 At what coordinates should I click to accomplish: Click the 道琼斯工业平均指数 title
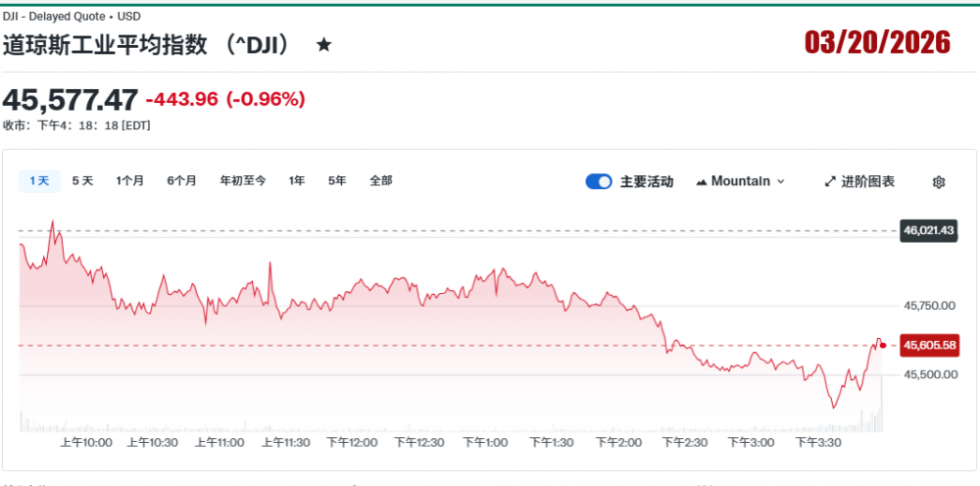[x=108, y=45]
